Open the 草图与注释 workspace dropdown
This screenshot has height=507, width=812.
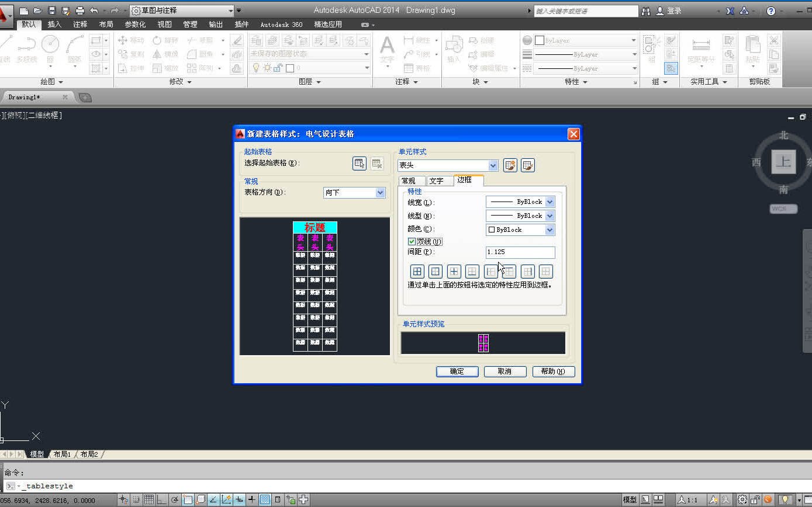tap(181, 11)
